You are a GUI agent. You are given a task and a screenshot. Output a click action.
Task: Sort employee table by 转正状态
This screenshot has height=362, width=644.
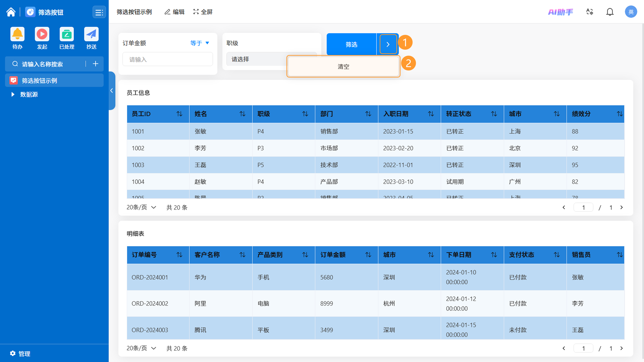click(x=494, y=114)
